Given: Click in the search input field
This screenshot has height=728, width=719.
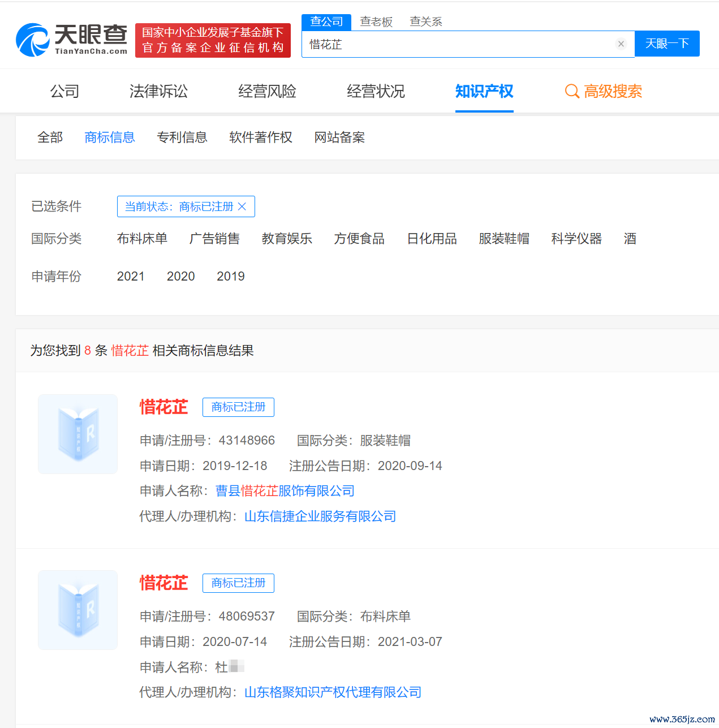Looking at the screenshot, I should click(x=458, y=44).
